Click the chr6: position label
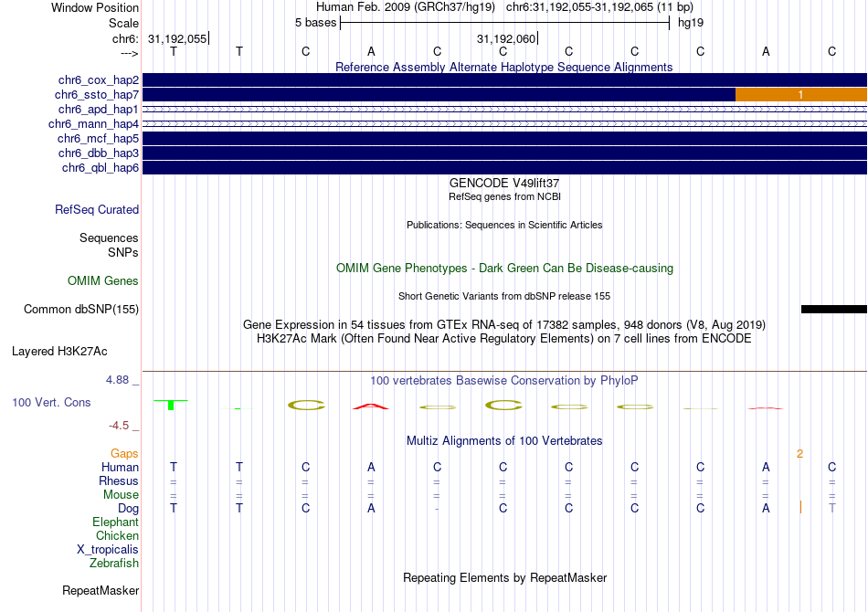This screenshot has height=612, width=868. pos(126,38)
